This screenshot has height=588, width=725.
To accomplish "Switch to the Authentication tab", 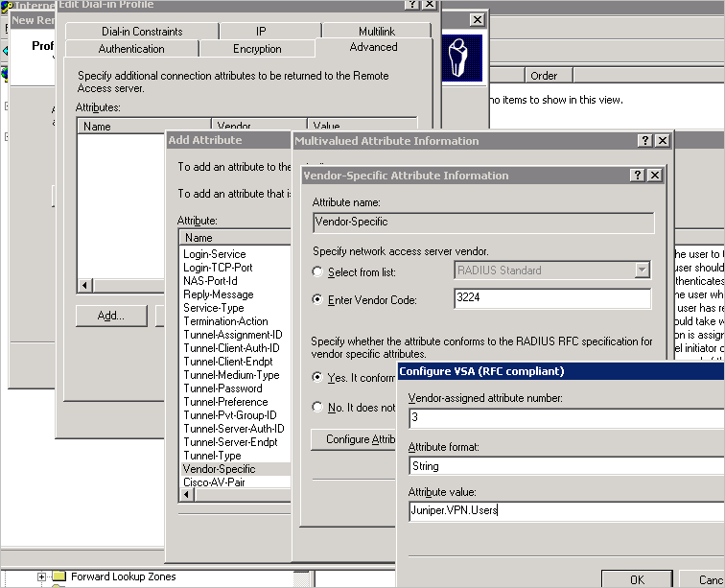I will click(x=131, y=49).
